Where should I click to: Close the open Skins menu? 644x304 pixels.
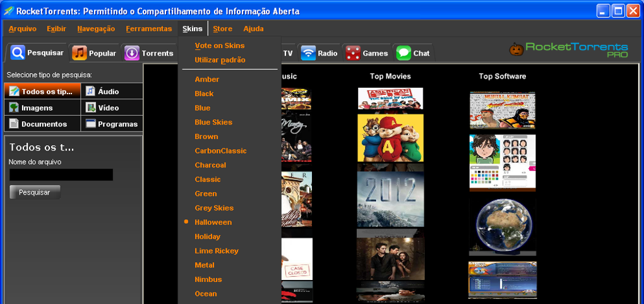click(193, 29)
